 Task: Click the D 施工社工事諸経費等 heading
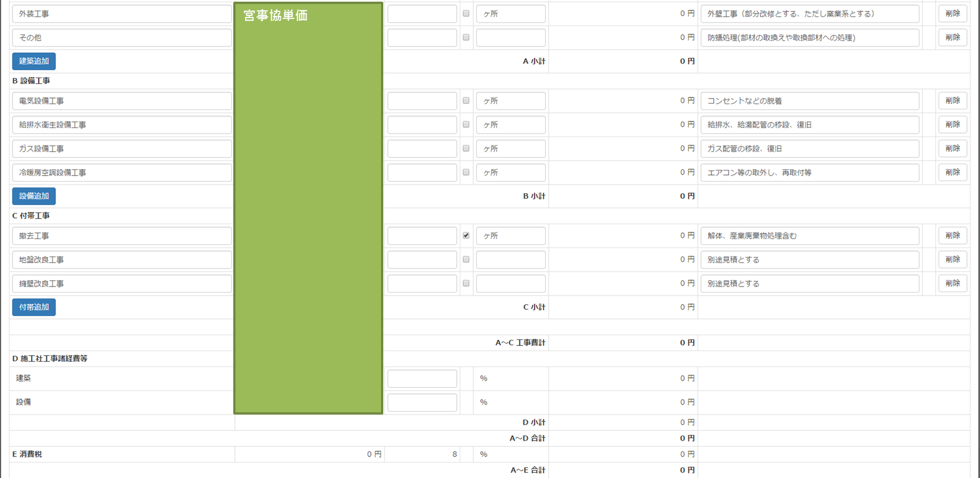coord(50,358)
